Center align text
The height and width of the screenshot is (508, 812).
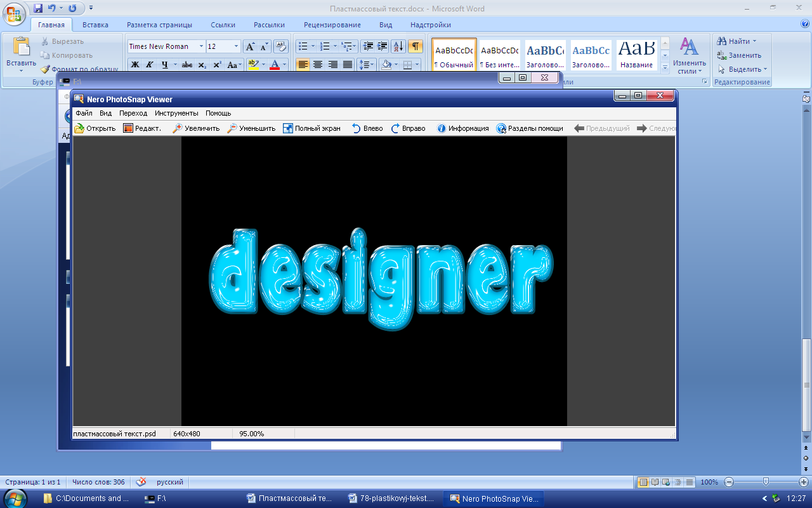point(318,65)
